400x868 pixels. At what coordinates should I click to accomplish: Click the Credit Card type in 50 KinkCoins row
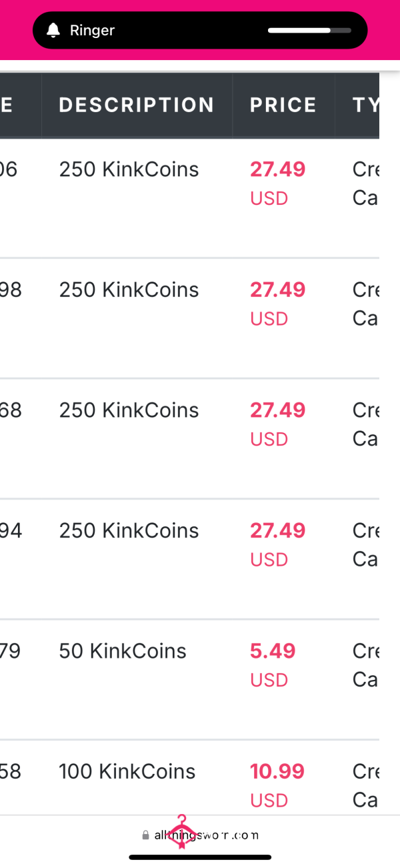pyautogui.click(x=365, y=665)
